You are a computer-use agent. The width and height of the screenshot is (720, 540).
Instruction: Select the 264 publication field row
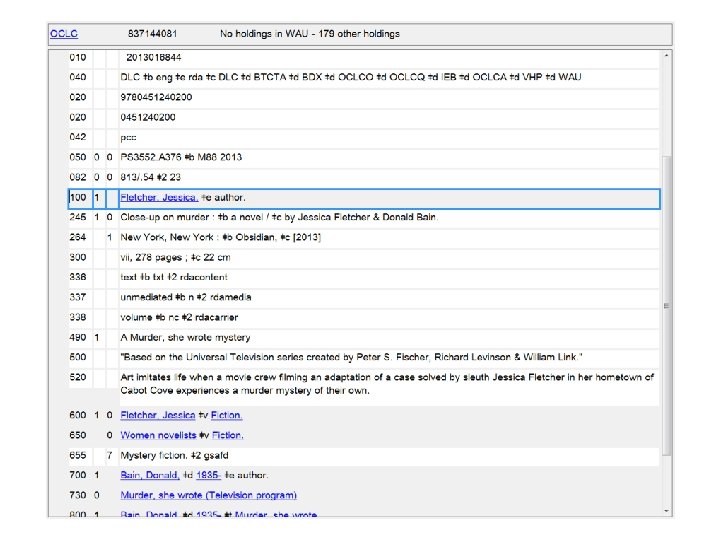(x=364, y=237)
